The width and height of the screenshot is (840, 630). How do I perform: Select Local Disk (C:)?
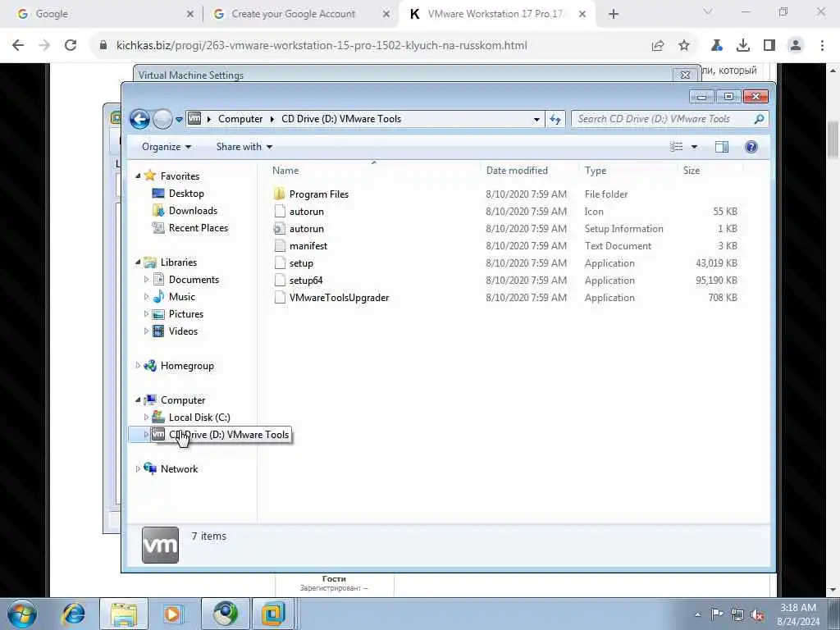199,417
